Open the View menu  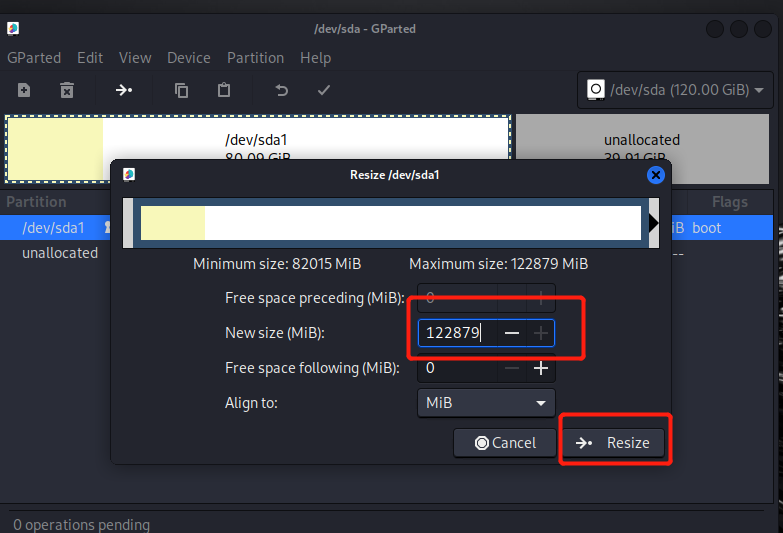[135, 58]
